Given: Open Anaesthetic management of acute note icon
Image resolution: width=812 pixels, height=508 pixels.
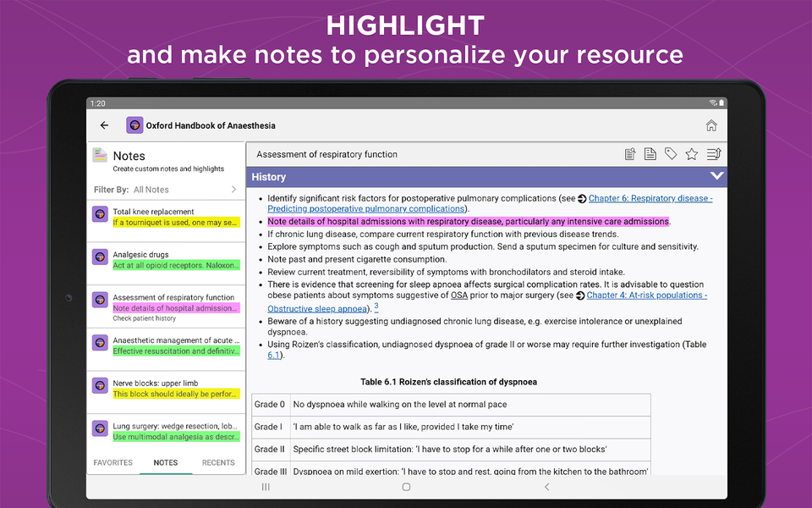Looking at the screenshot, I should (100, 343).
